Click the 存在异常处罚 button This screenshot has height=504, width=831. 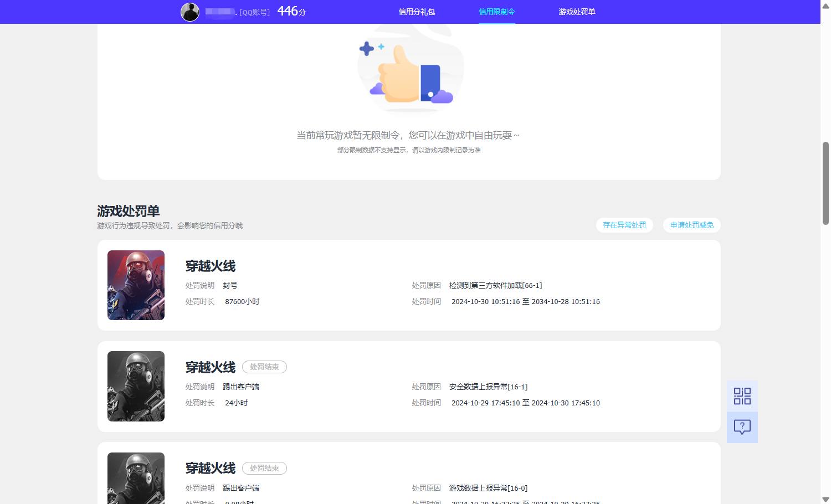624,225
